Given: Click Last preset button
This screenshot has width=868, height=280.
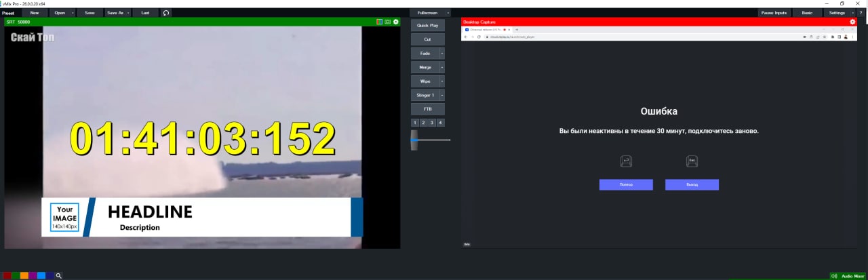Looking at the screenshot, I should (145, 12).
